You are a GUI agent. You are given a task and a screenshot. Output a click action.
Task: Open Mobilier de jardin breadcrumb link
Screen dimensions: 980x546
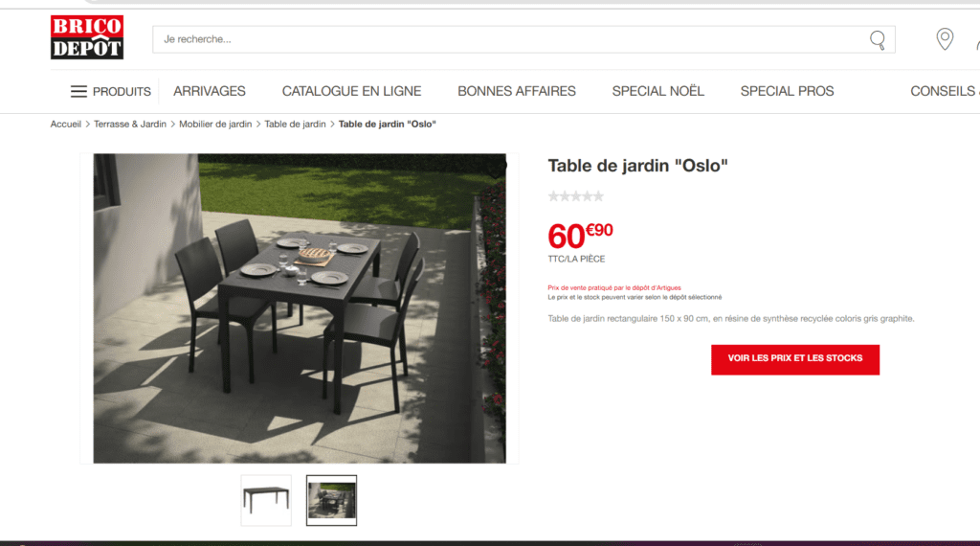click(x=215, y=124)
